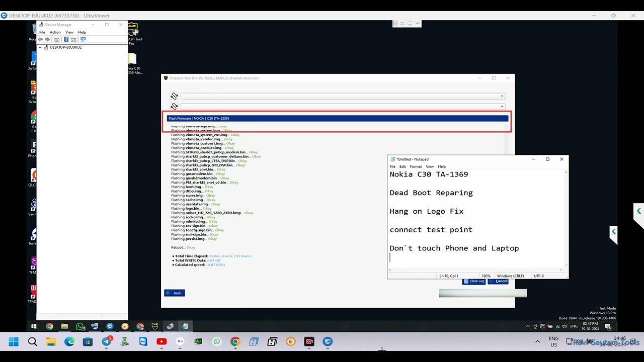Viewport: 644px width, 362px height.
Task: Click Show/Hide Console Tree icon in Device Manager
Action: coord(57,39)
